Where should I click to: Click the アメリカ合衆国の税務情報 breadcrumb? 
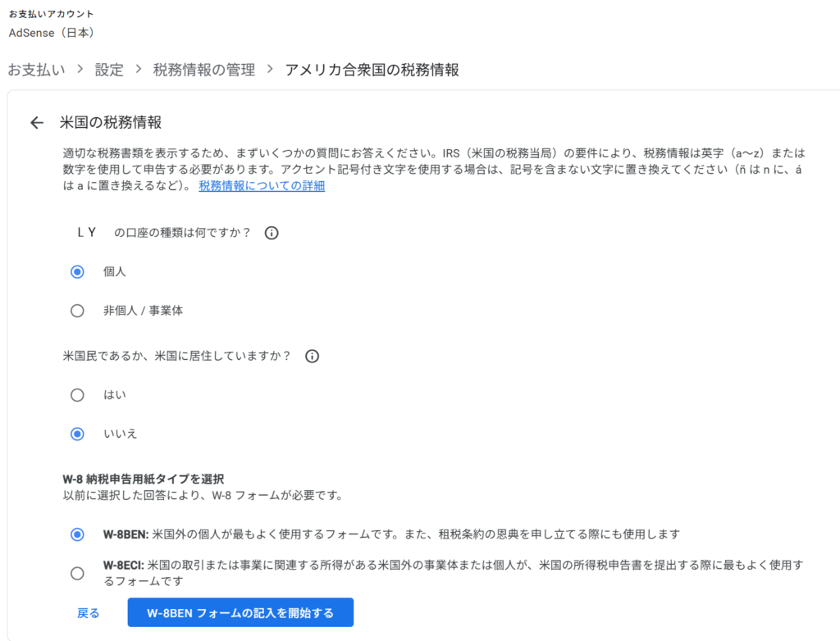371,70
